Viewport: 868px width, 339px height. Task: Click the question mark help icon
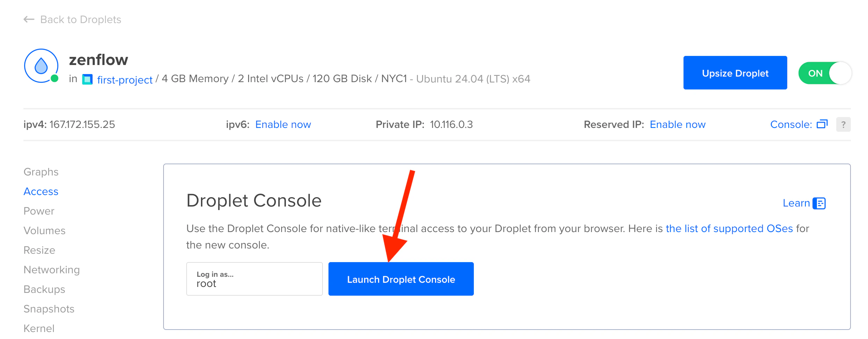tap(843, 124)
